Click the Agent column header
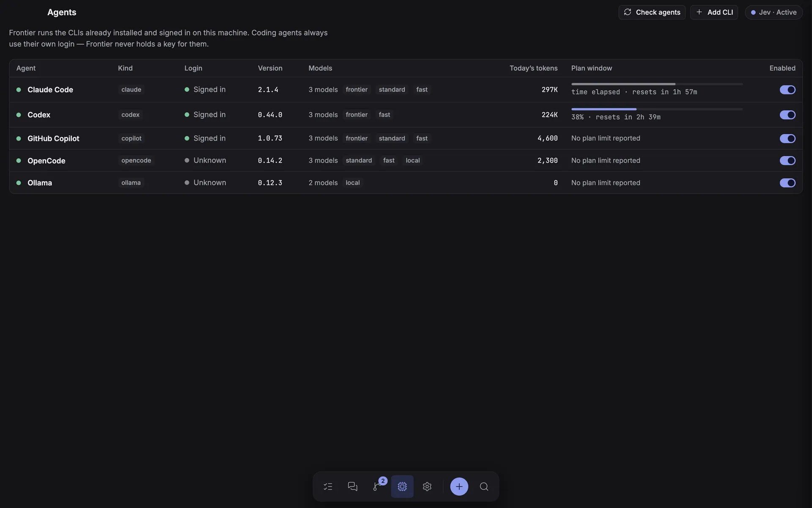The width and height of the screenshot is (812, 508). pyautogui.click(x=26, y=68)
